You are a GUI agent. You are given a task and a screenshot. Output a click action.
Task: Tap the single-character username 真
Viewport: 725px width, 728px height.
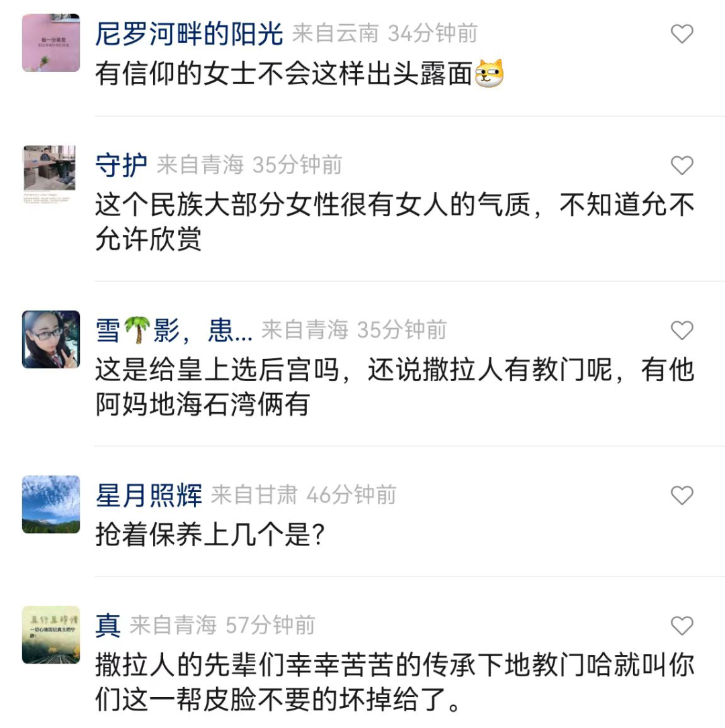[107, 626]
